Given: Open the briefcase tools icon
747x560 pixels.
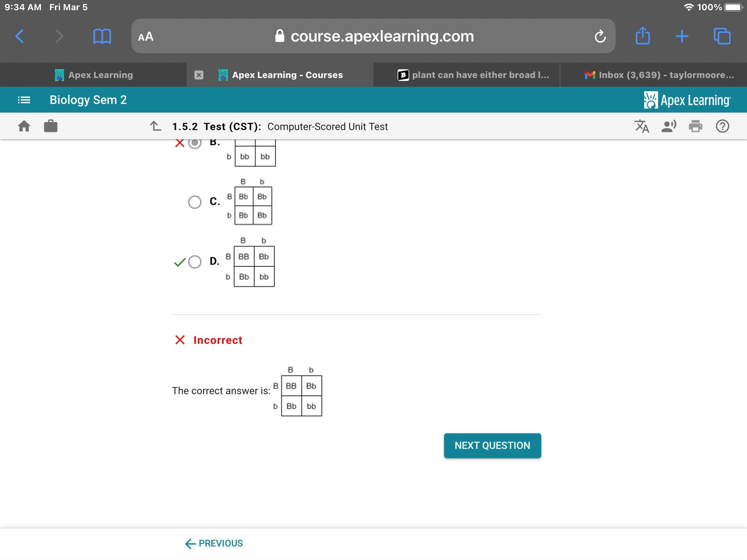Looking at the screenshot, I should (x=51, y=126).
